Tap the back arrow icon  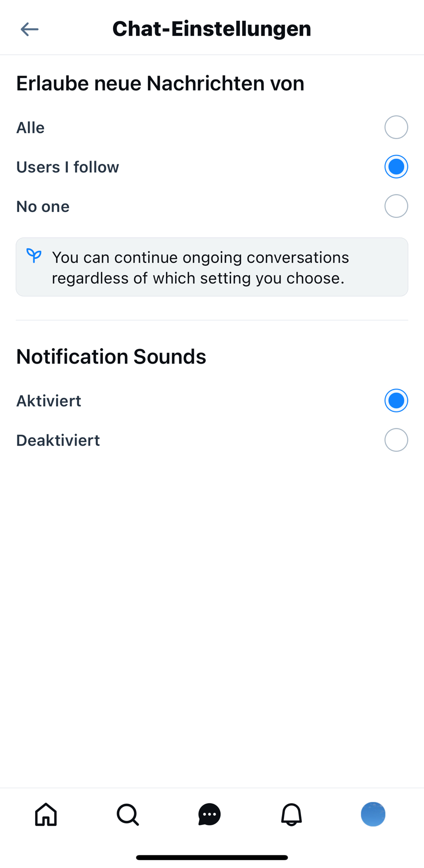point(30,29)
